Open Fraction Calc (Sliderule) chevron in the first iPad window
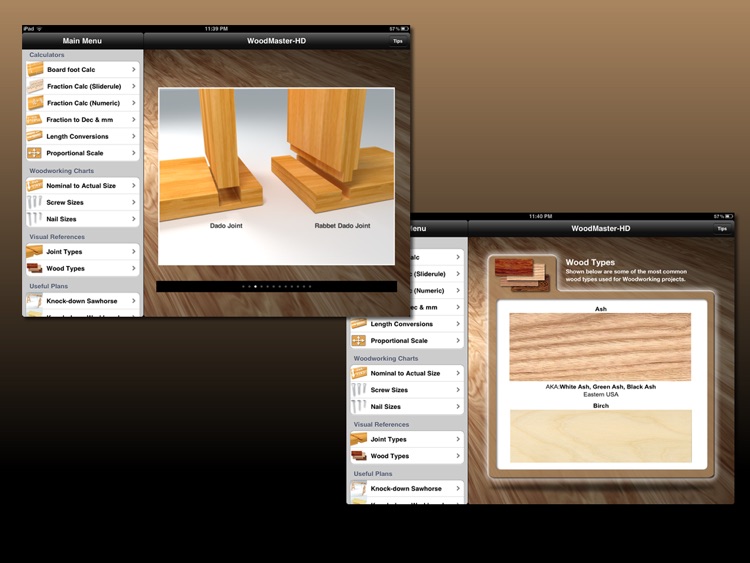Screen dimensions: 750x563 [x=133, y=86]
